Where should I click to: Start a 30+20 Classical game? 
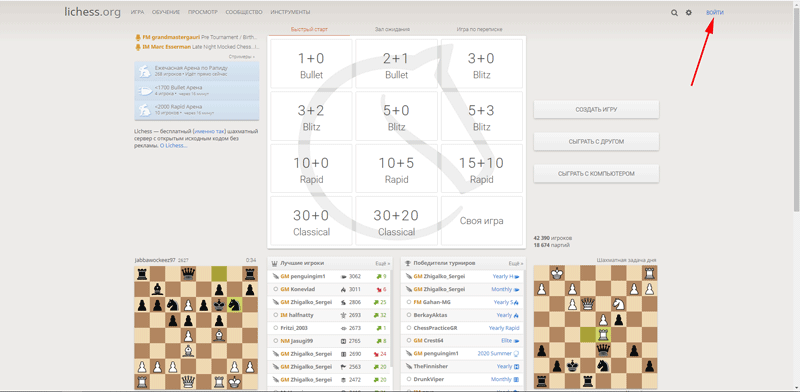pos(396,221)
